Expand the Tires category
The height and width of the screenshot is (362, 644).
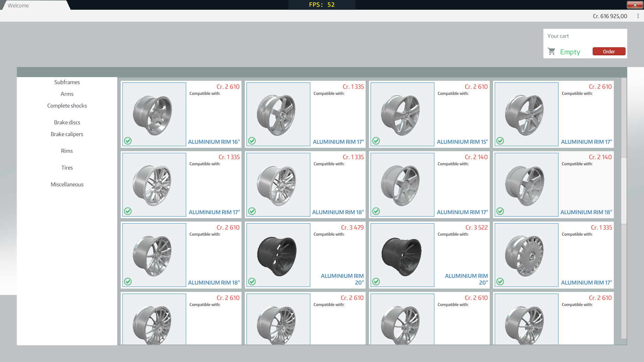tap(67, 168)
